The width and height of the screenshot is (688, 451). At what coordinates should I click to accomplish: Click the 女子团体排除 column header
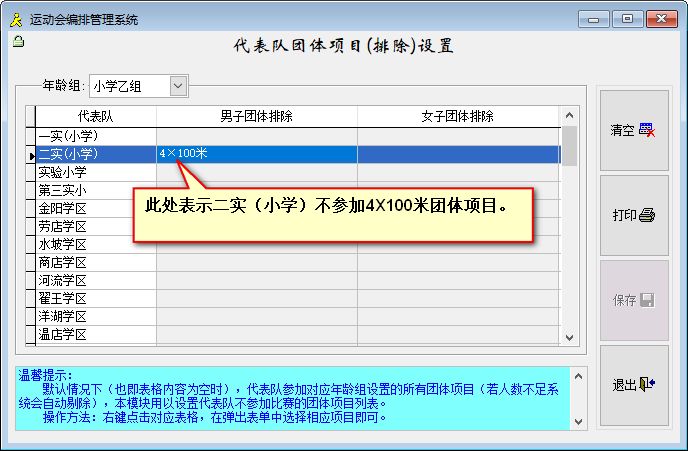coord(458,116)
